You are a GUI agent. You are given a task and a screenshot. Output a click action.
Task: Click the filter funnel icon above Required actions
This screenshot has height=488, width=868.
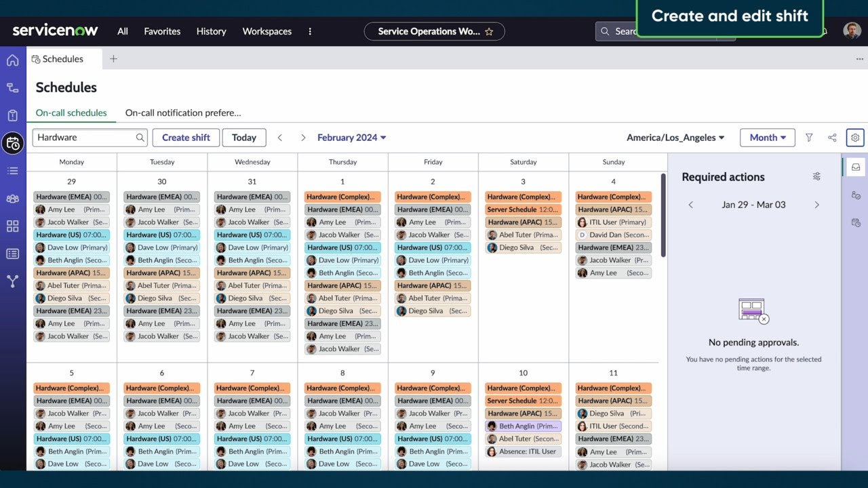[x=809, y=138]
